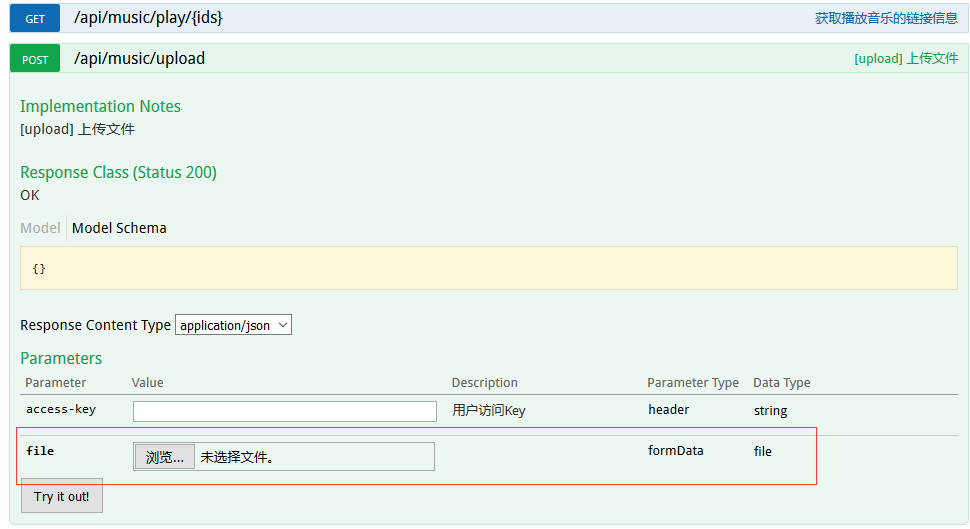Click the Response Content Type label

tap(95, 325)
